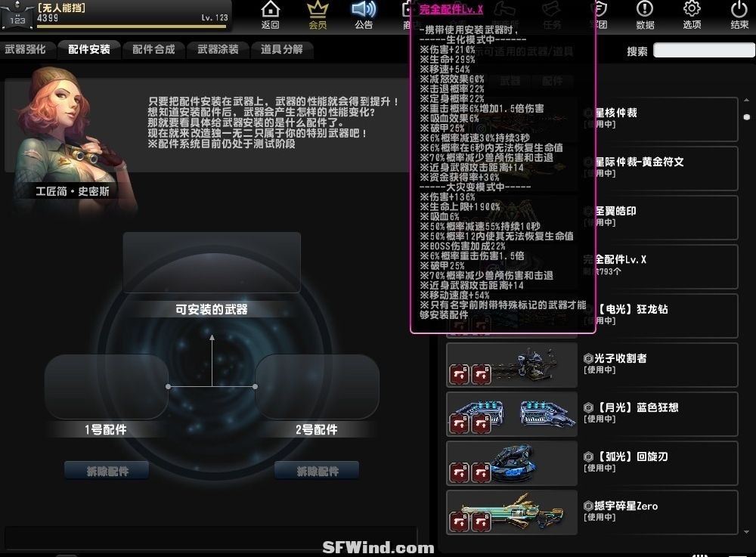Click first accessory icon on 蓝色狂想
Screen dimensions: 756x557
tap(459, 423)
